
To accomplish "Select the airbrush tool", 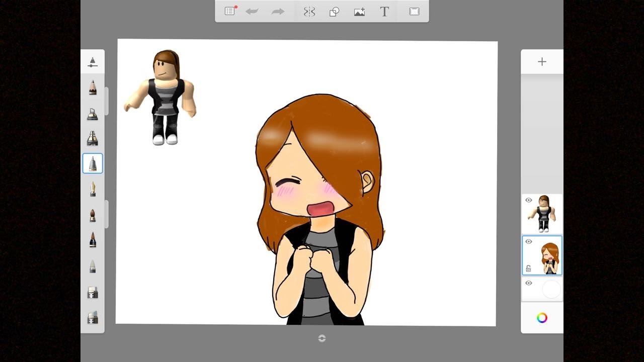I will point(93,114).
